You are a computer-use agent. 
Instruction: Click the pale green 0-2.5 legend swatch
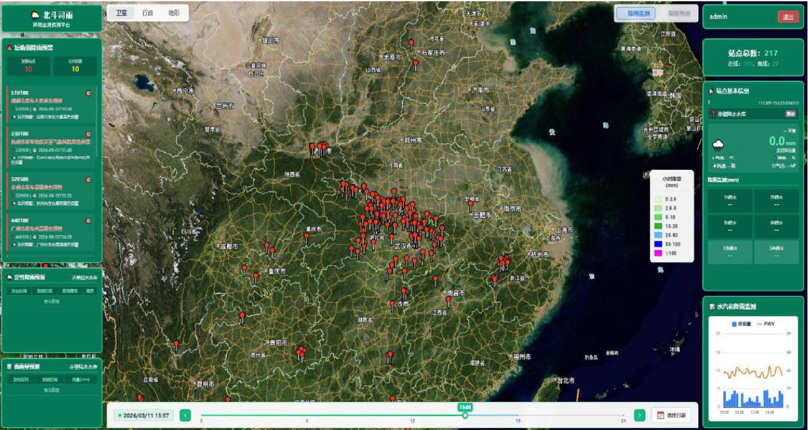tap(659, 198)
